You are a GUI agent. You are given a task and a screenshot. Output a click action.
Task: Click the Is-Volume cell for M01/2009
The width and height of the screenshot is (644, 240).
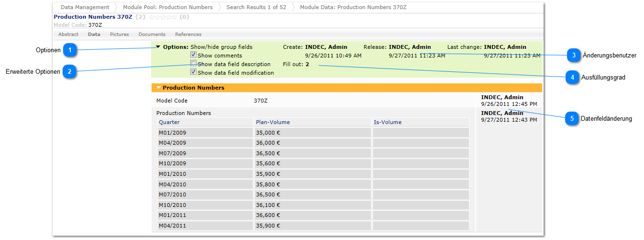click(x=421, y=133)
